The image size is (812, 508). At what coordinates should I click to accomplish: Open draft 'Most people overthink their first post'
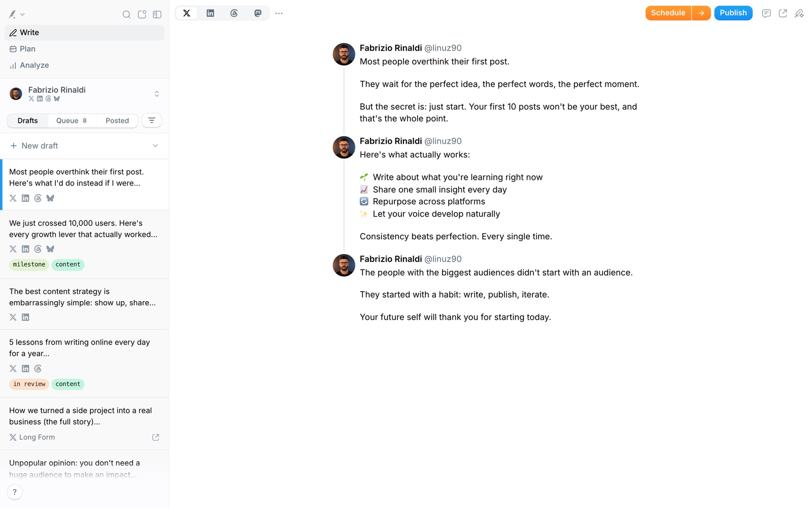pyautogui.click(x=84, y=184)
